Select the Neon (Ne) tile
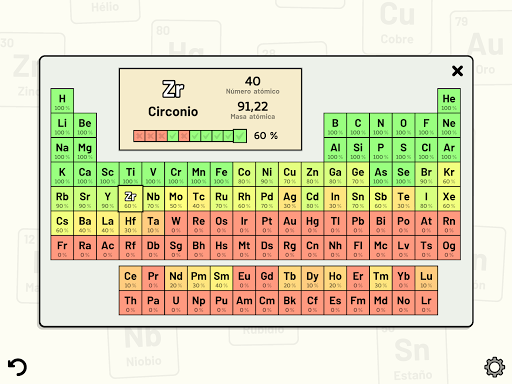This screenshot has height=384, width=512. point(449,125)
